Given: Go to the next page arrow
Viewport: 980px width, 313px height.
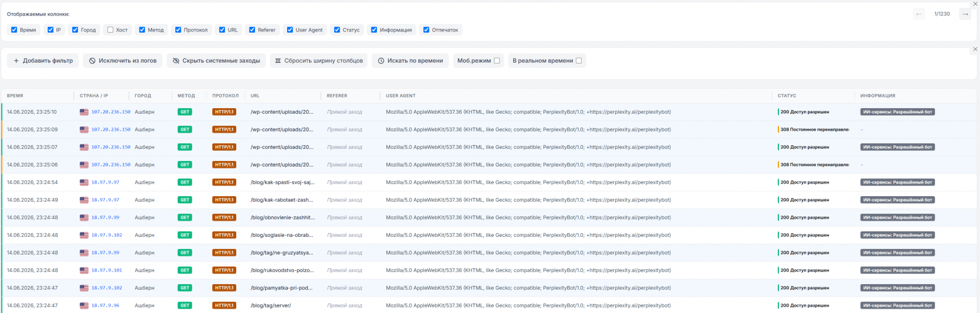Looking at the screenshot, I should (x=965, y=14).
